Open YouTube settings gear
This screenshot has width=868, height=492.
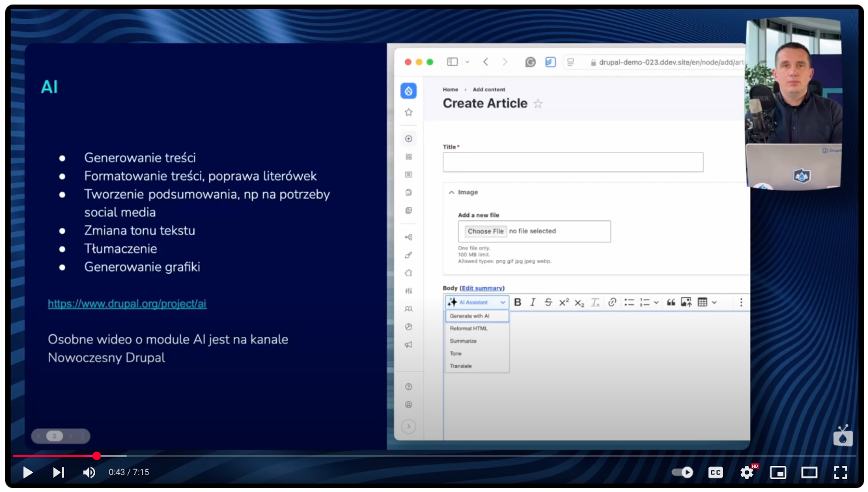pos(747,472)
